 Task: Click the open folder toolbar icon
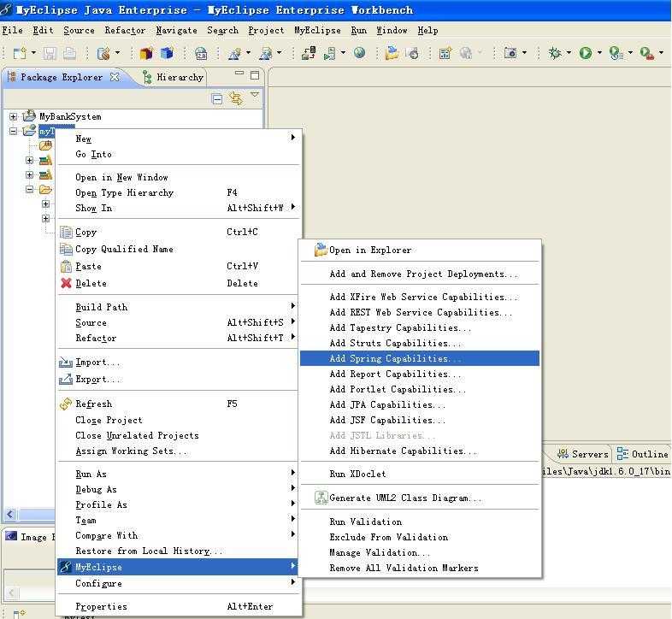(392, 53)
